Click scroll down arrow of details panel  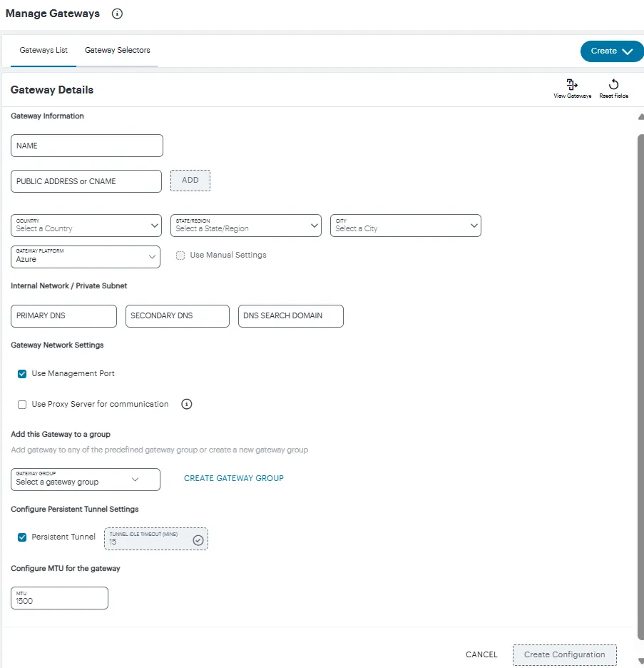pos(640,661)
